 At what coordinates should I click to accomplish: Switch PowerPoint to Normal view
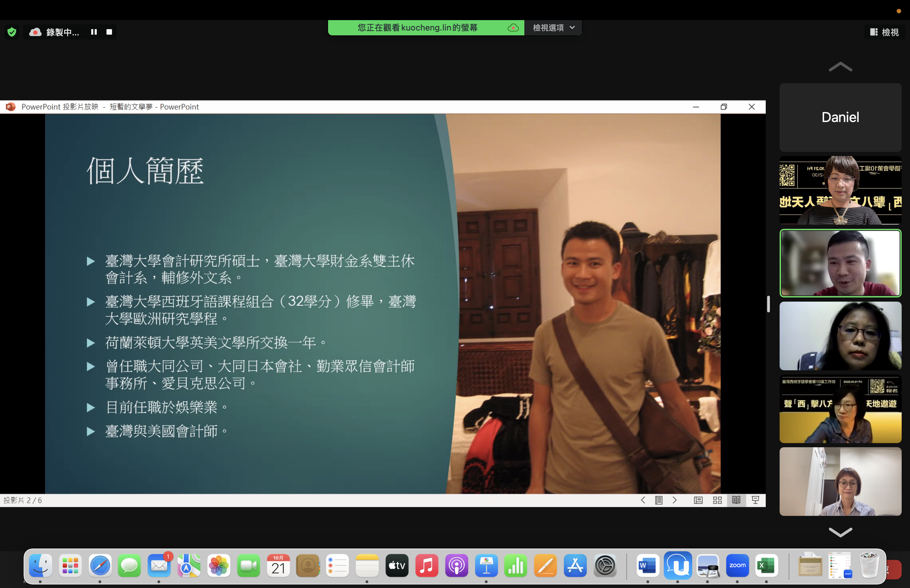click(698, 500)
